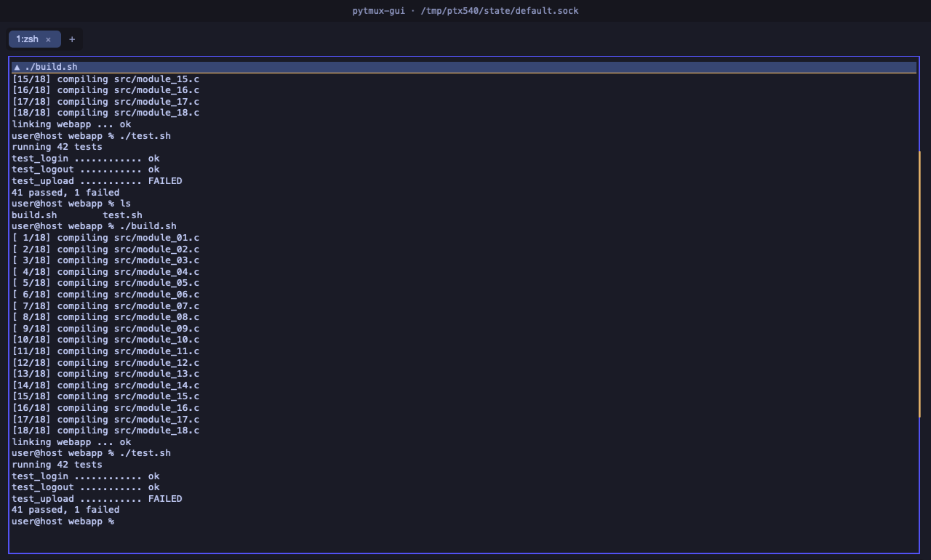The image size is (931, 560).
Task: Click the "[10/18] compiling src/module_10.c" line
Action: pos(105,340)
